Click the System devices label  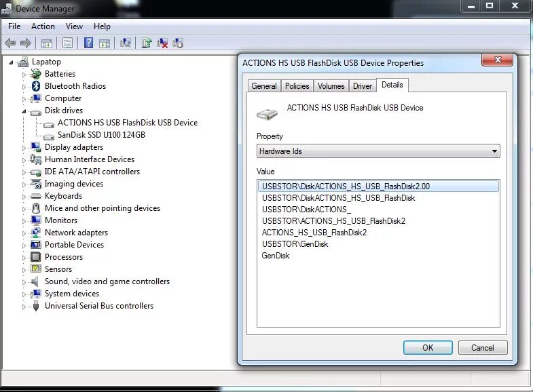click(72, 294)
